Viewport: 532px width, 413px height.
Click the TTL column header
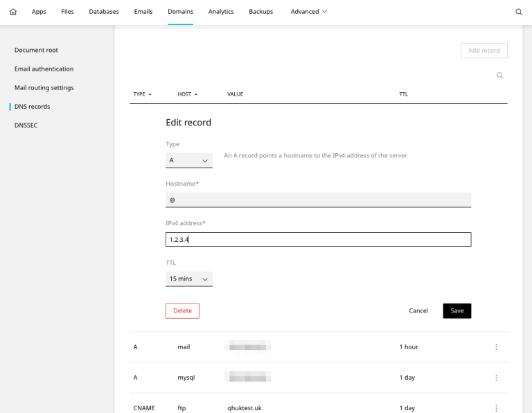[403, 94]
